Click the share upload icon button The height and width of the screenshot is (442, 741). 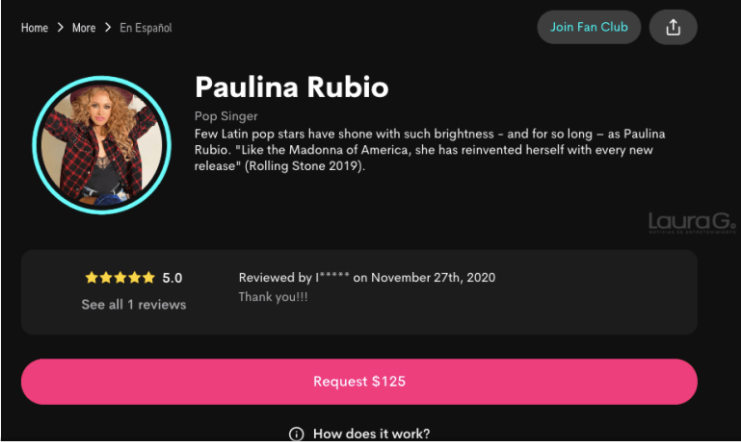click(x=673, y=27)
